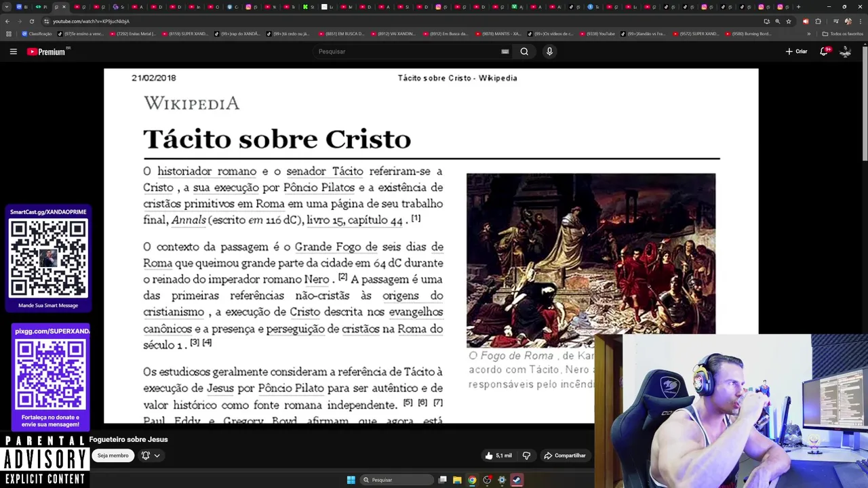
Task: Open a new tab with plus button
Action: pos(798,7)
